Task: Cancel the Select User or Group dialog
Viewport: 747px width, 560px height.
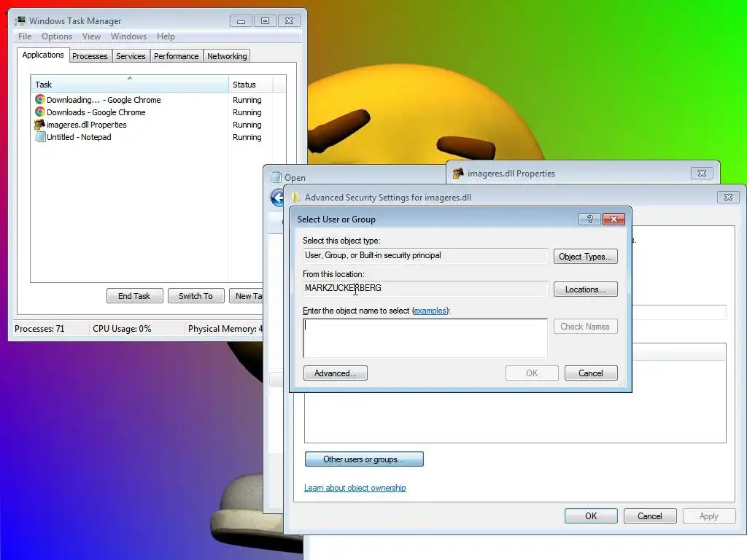Action: (591, 373)
